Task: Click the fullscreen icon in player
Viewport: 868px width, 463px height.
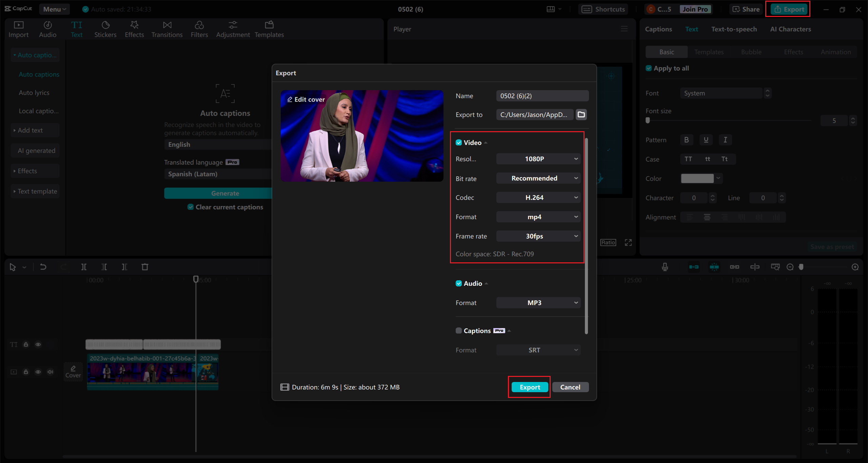Action: 628,243
